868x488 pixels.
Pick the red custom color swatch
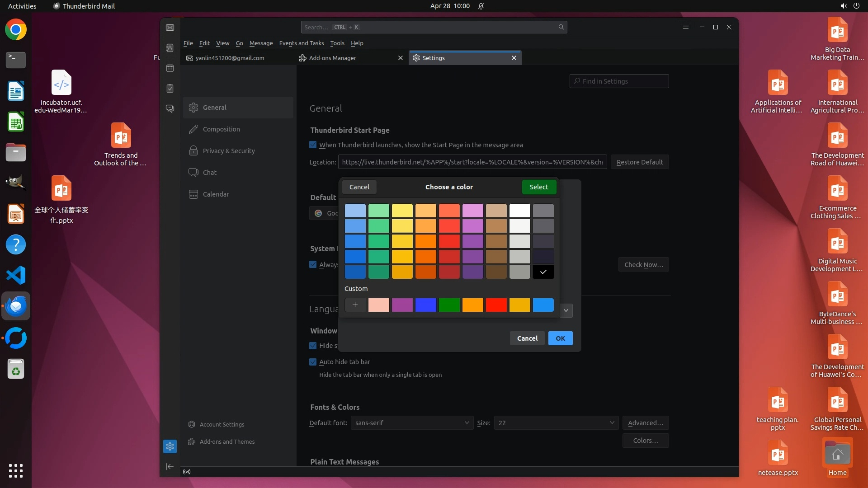[x=496, y=305]
